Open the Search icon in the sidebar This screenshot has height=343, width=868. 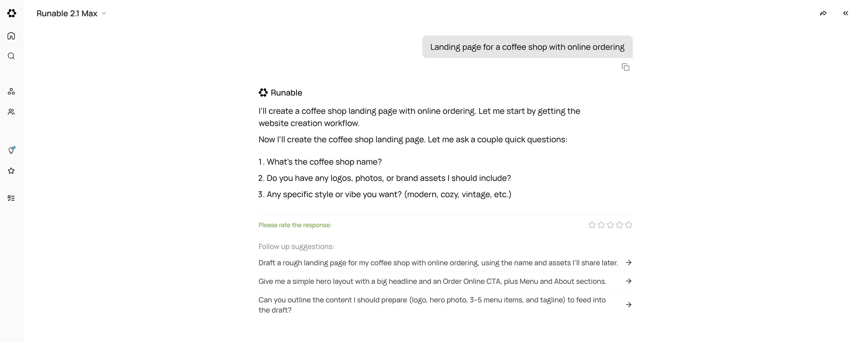(x=11, y=56)
